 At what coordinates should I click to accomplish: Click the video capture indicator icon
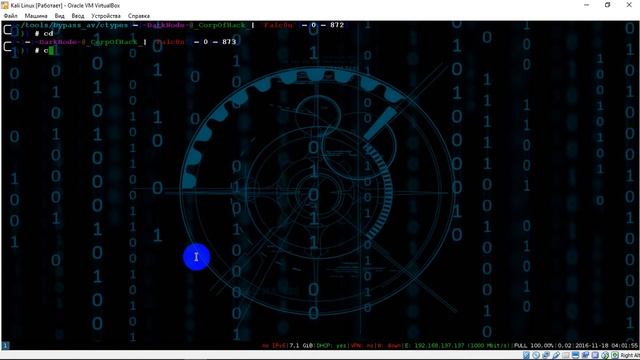click(x=585, y=355)
